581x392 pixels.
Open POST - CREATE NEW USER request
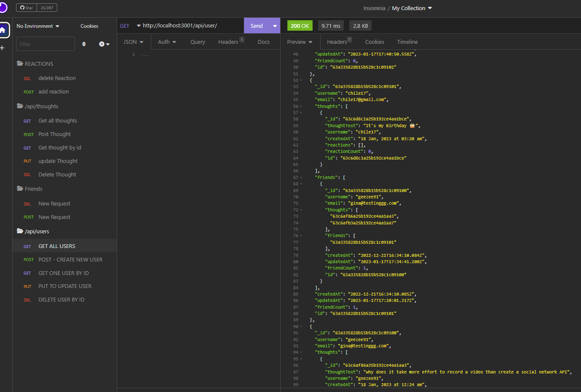point(65,260)
